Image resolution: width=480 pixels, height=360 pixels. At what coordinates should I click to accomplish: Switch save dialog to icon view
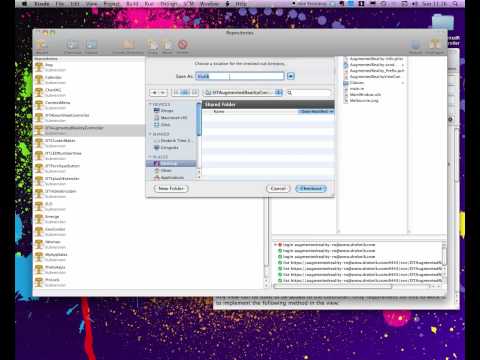tap(176, 92)
